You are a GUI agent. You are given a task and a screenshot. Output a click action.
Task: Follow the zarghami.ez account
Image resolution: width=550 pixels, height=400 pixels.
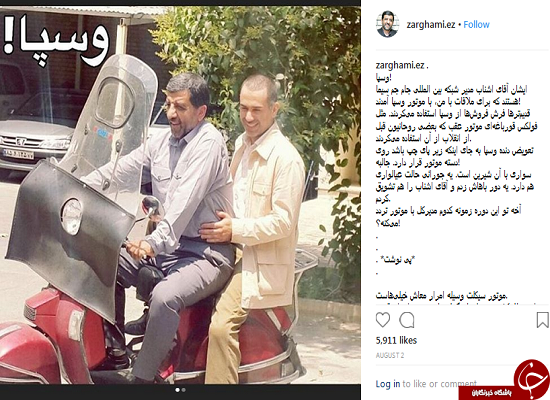tap(476, 25)
